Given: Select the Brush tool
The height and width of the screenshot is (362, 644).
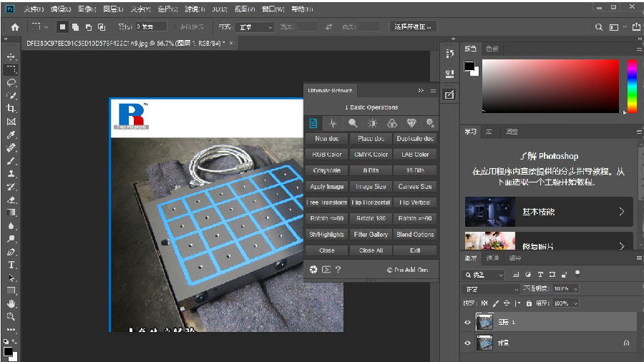Looking at the screenshot, I should (x=11, y=161).
